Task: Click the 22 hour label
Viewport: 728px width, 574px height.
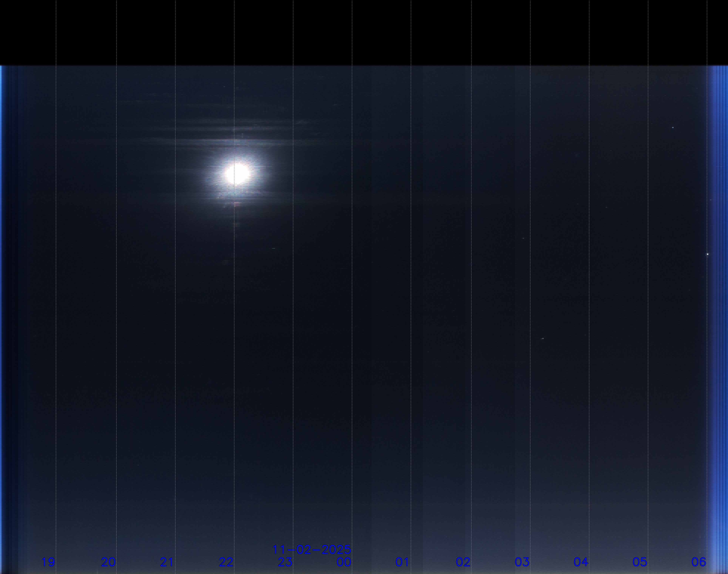Action: [x=226, y=562]
